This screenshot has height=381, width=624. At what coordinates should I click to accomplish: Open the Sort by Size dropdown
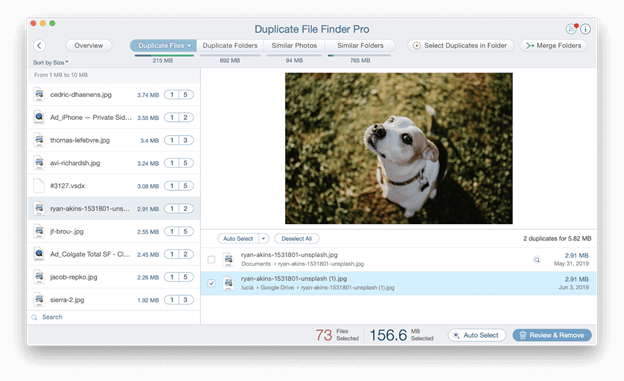(x=51, y=63)
